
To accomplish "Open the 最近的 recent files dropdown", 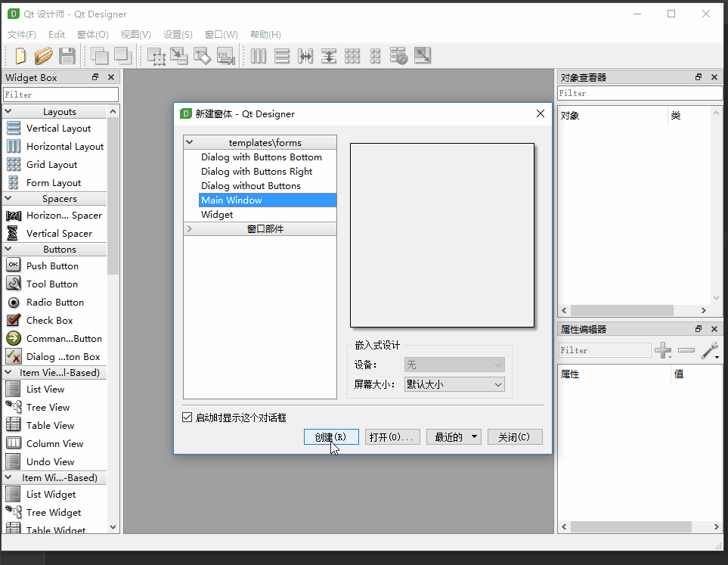I will tap(474, 437).
